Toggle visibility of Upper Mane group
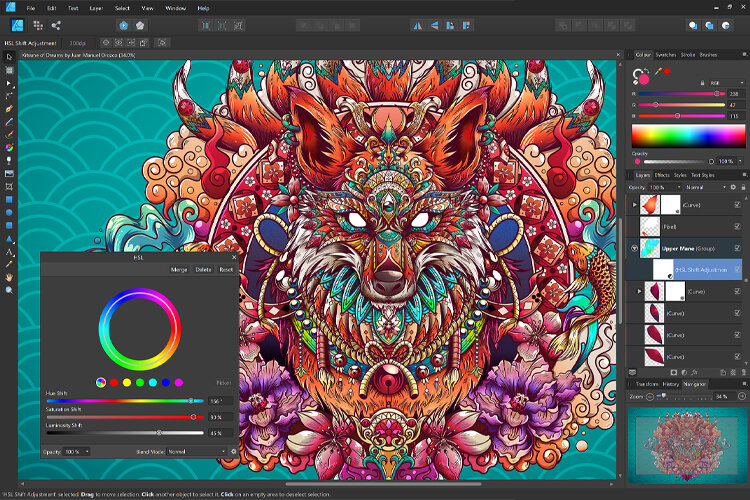Image resolution: width=750 pixels, height=500 pixels. tap(738, 248)
